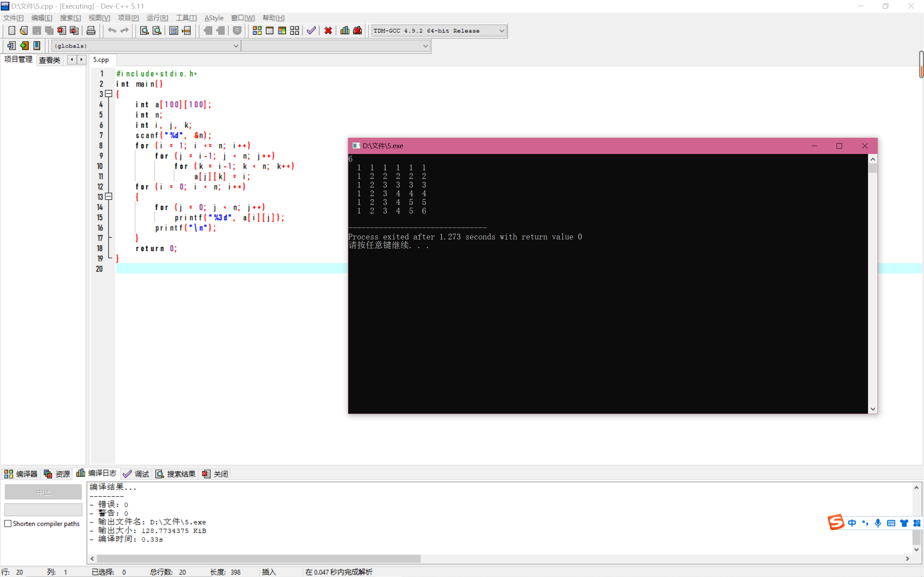This screenshot has width=924, height=577.
Task: Open the AStyle menu
Action: [x=214, y=18]
